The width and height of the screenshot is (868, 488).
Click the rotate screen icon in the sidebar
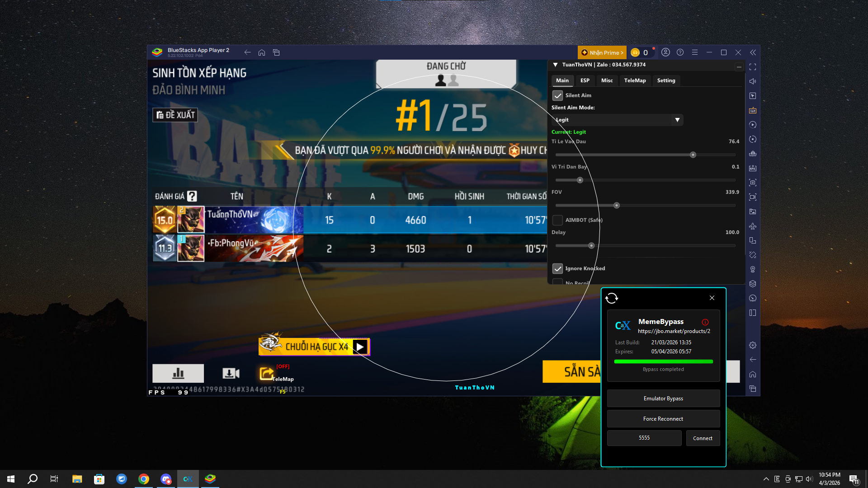click(753, 255)
